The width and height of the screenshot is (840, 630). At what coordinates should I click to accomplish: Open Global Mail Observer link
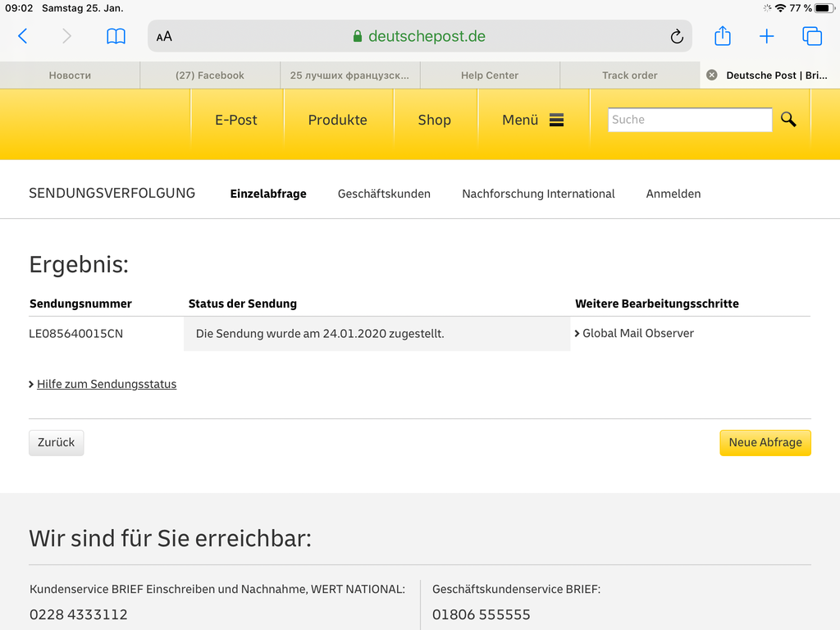[x=637, y=333]
